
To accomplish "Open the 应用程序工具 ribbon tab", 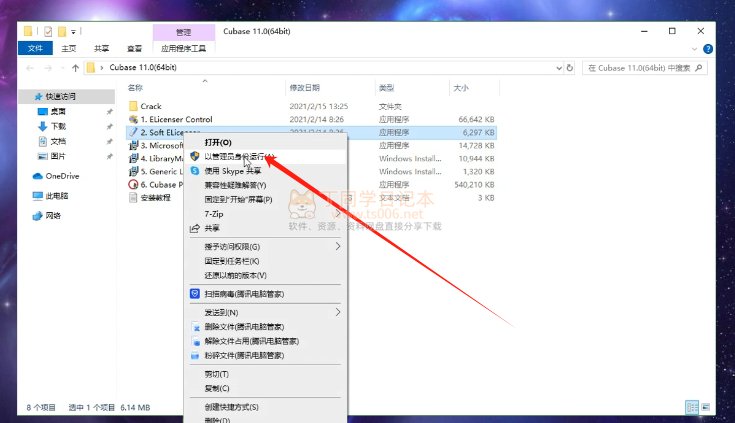I will 183,48.
